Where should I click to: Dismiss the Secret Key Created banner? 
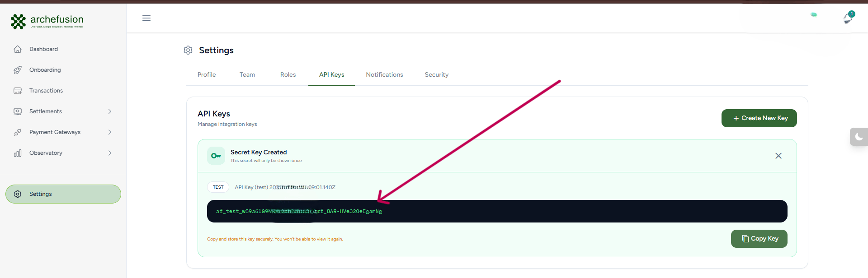coord(778,156)
